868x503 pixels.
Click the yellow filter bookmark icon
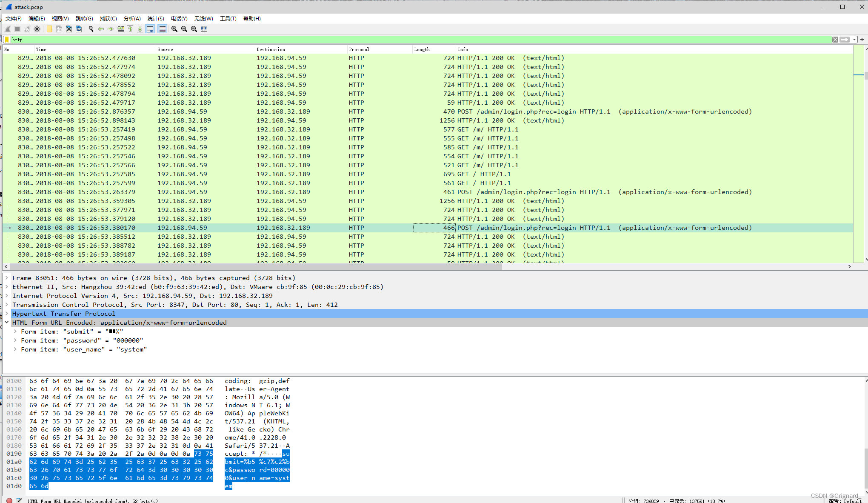(7, 40)
